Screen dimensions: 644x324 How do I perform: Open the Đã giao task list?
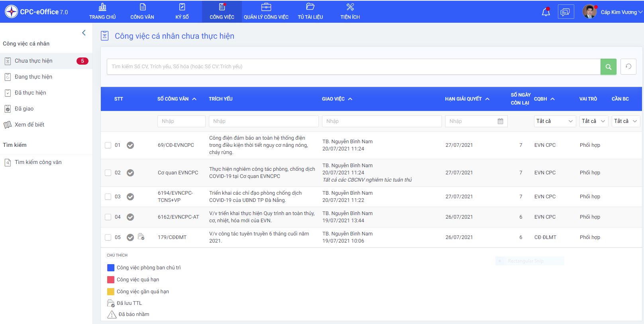pyautogui.click(x=46, y=109)
